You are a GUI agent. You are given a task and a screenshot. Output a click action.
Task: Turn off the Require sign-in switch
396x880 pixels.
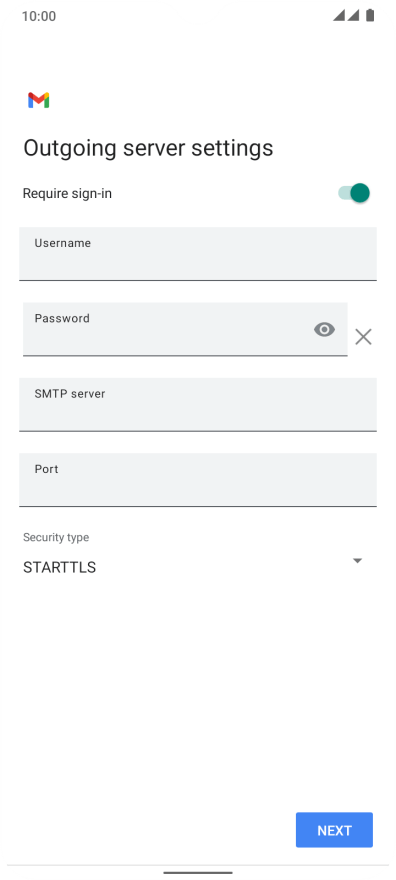point(354,193)
